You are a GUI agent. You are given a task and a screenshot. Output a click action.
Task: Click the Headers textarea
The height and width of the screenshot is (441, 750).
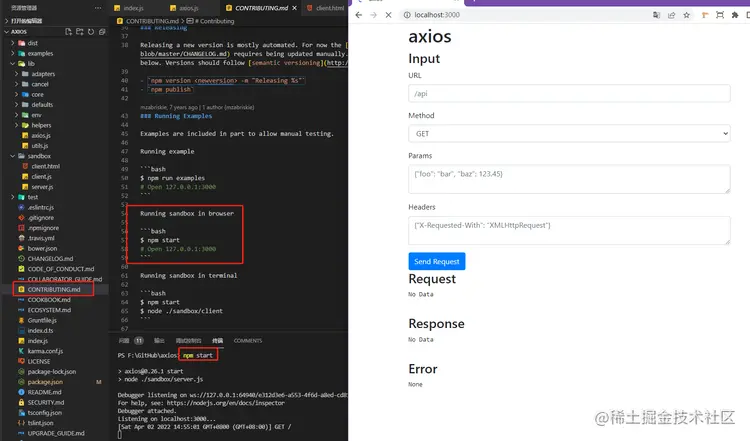coord(569,231)
